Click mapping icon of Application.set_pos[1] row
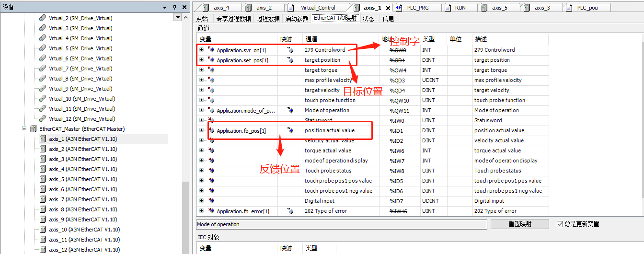644x254 pixels. (x=289, y=60)
